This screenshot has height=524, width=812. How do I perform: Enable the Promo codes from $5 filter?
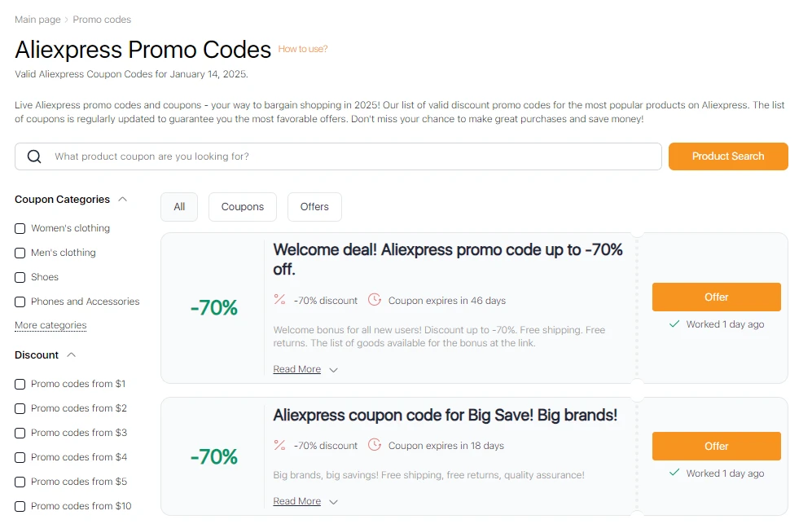tap(20, 482)
